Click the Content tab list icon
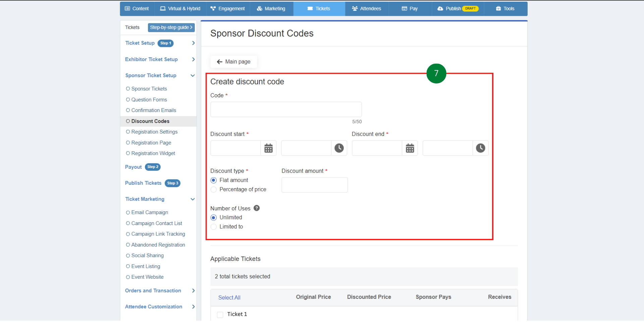 127,9
